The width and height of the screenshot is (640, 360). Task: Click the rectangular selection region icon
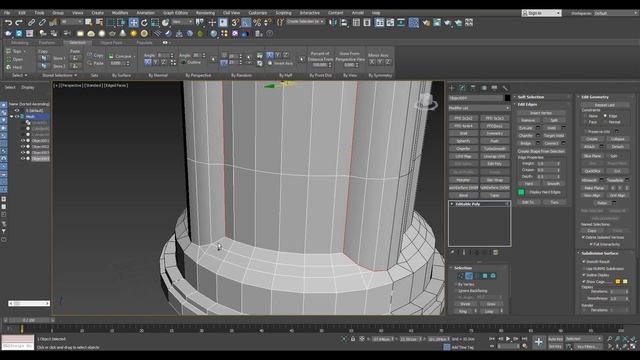(110, 22)
